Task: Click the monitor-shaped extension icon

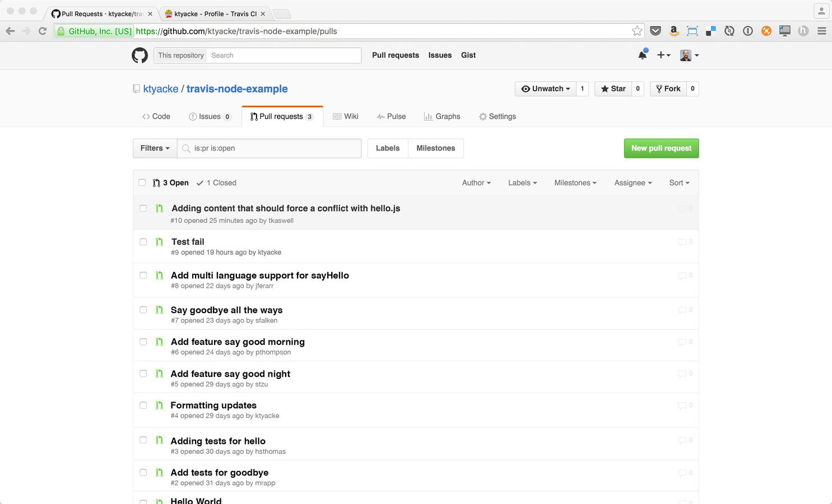Action: [785, 31]
